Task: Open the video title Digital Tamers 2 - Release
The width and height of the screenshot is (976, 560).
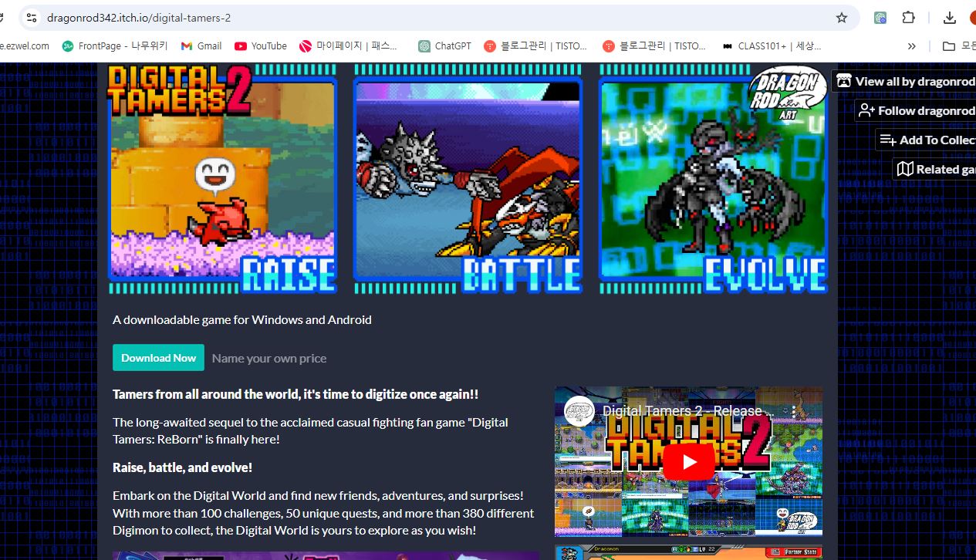Action: (x=688, y=411)
